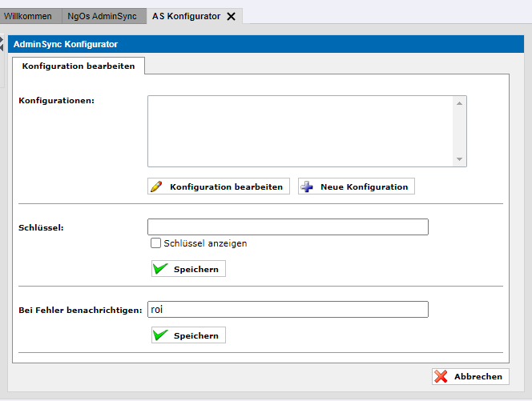
Task: Switch to the Willkommen tab
Action: pyautogui.click(x=28, y=16)
